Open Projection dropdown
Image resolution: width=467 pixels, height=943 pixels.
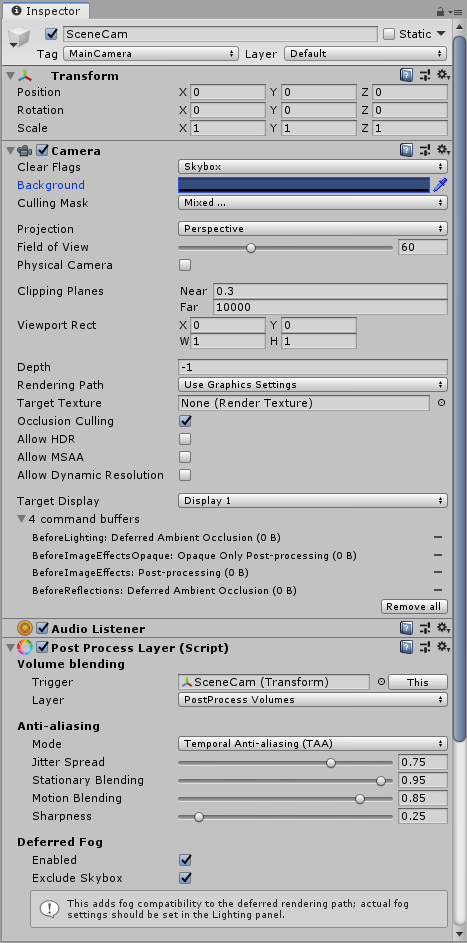tap(313, 229)
